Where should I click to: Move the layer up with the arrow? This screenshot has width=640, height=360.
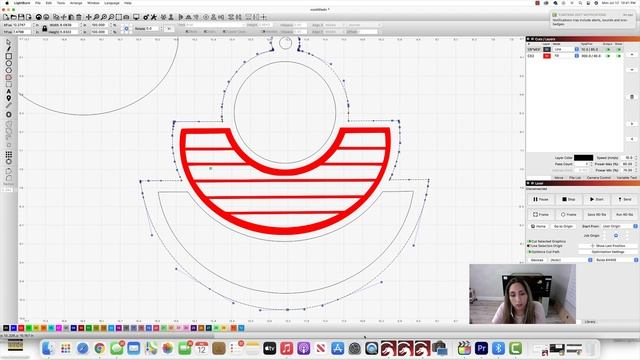point(632,54)
